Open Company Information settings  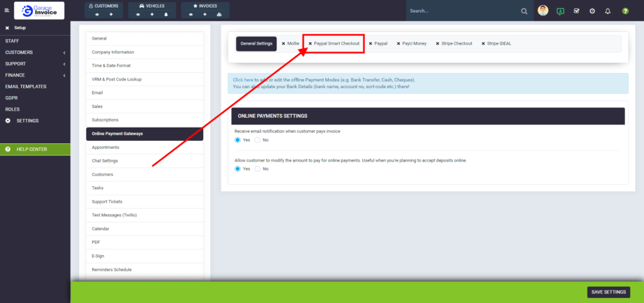pos(145,52)
